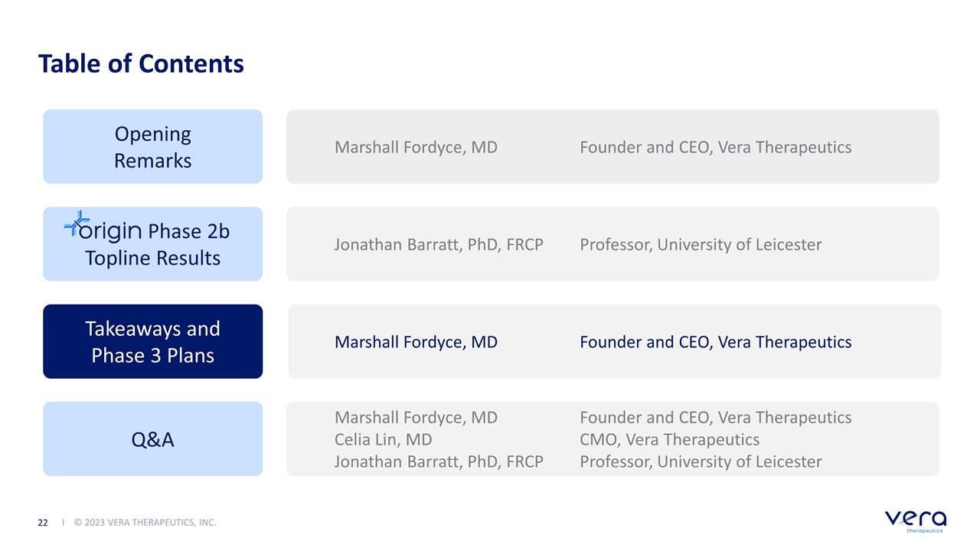Open the Origin Phase 2b Topline Results box
Screen dimensions: 980x551
click(x=152, y=243)
